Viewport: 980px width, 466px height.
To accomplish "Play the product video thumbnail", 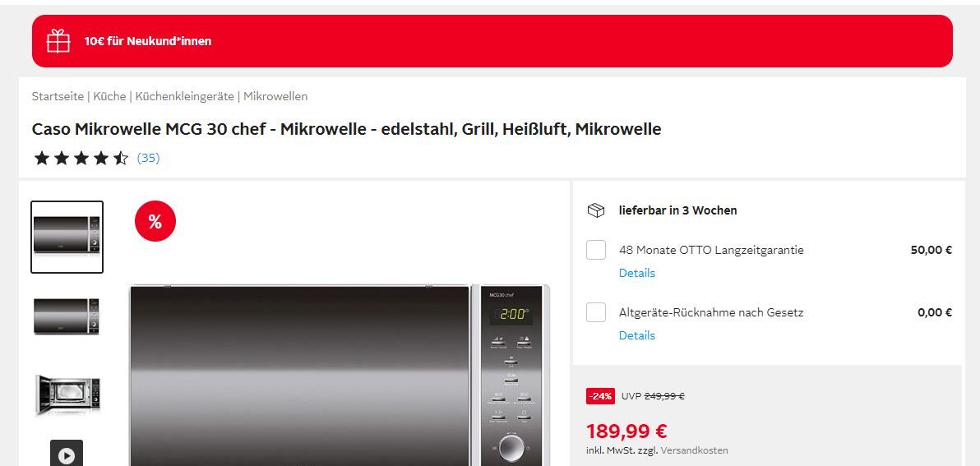I will [x=67, y=454].
